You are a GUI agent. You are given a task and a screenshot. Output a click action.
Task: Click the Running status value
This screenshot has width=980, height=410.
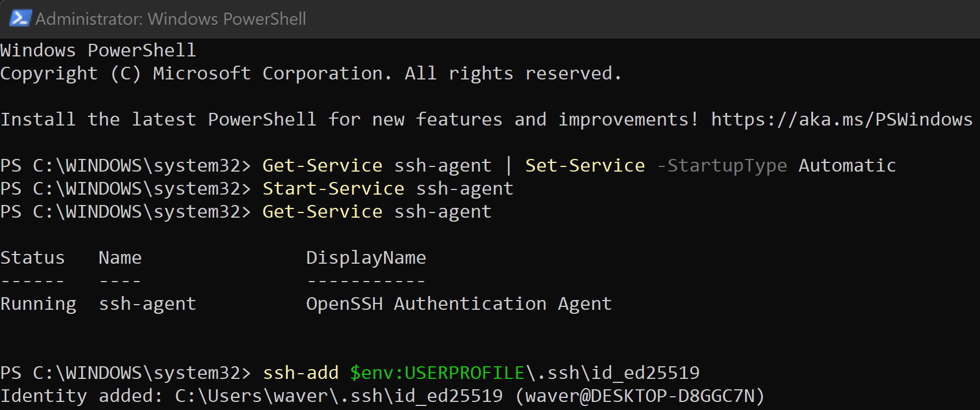point(38,303)
